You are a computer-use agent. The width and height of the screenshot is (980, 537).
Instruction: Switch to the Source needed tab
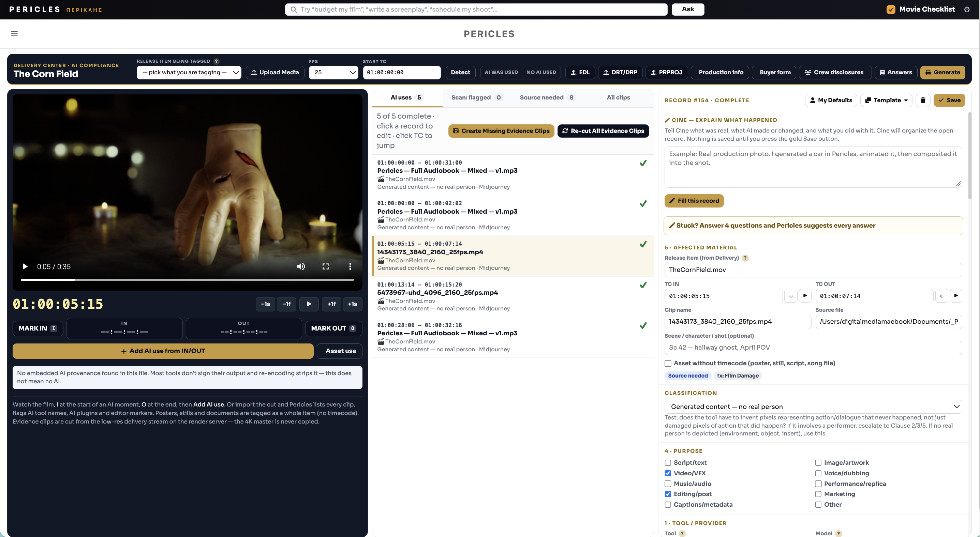(x=548, y=98)
